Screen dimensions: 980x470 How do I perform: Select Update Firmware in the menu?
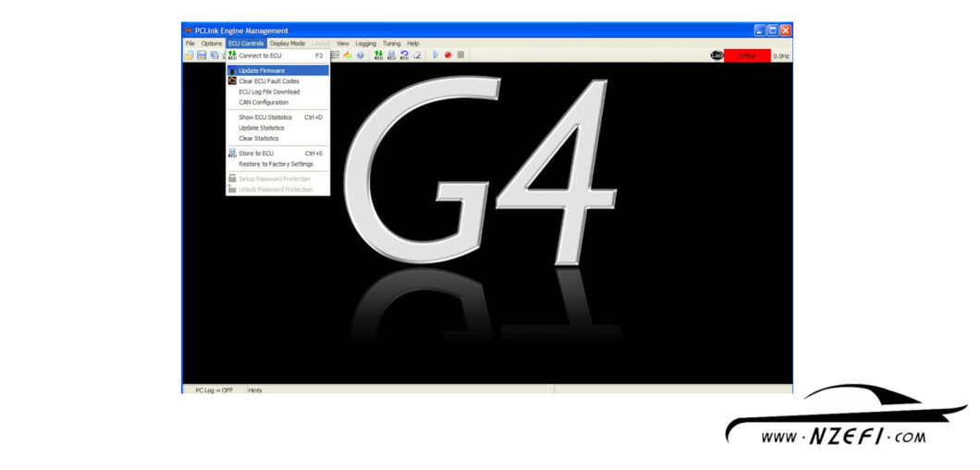click(x=277, y=70)
